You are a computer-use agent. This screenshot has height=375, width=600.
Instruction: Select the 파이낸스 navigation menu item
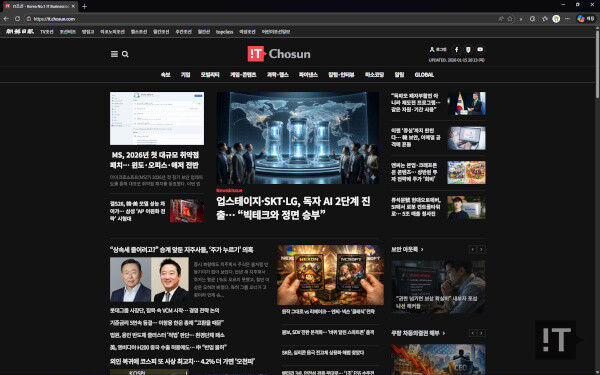click(x=308, y=75)
